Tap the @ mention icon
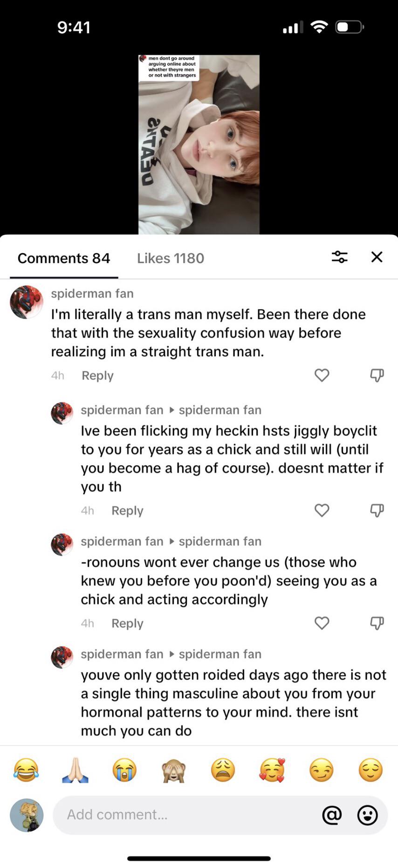 pos(332,815)
